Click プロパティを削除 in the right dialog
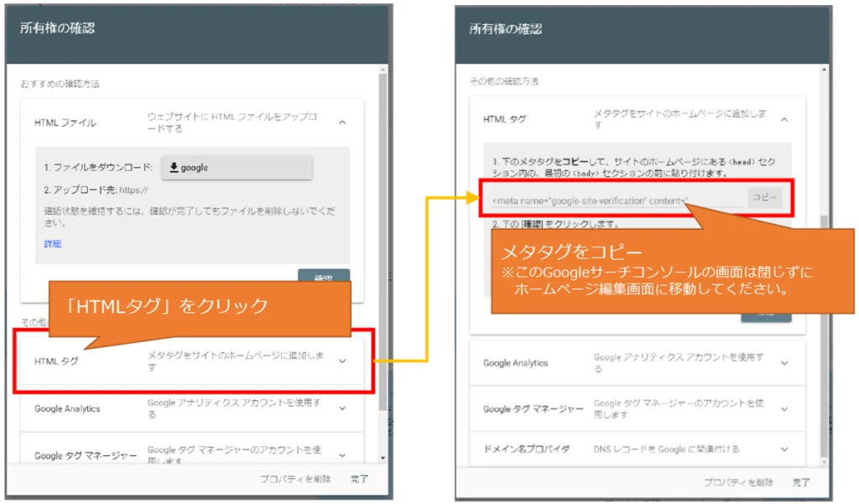This screenshot has width=859, height=504. tap(738, 482)
